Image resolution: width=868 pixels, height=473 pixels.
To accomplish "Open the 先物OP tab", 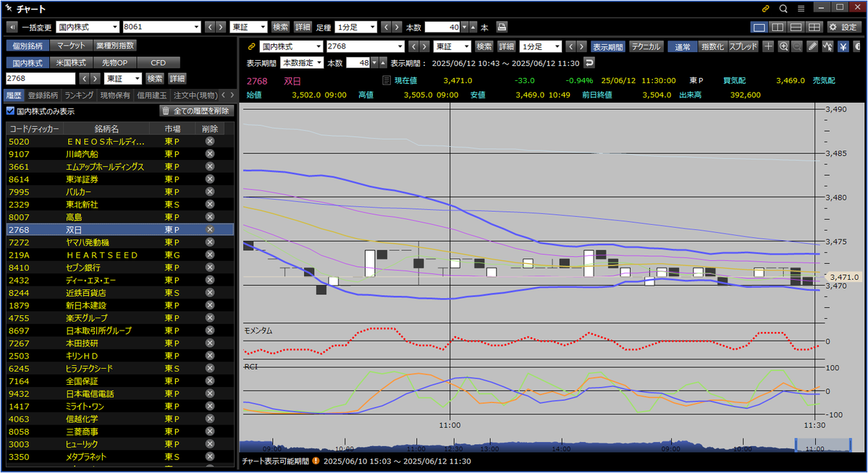I will point(114,62).
